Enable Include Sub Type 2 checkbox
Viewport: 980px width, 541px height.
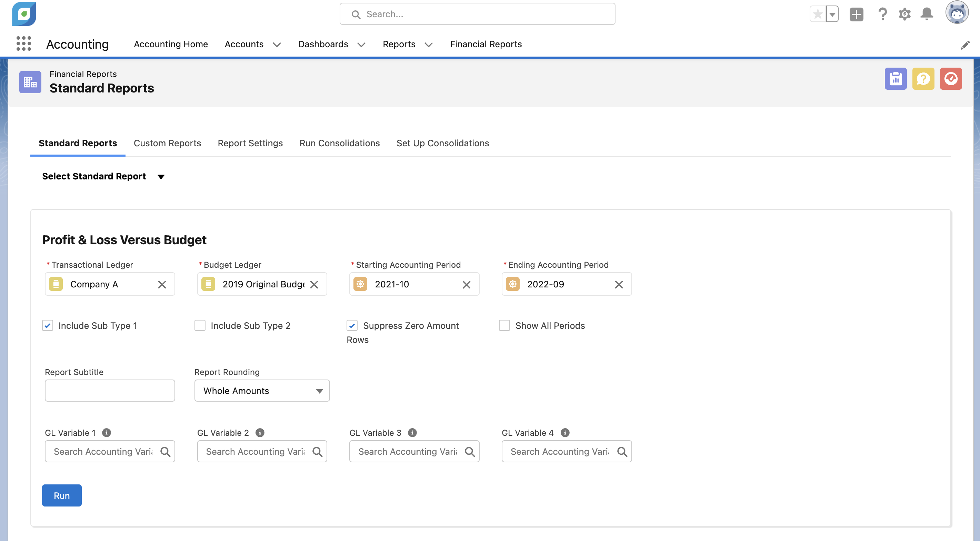point(200,325)
